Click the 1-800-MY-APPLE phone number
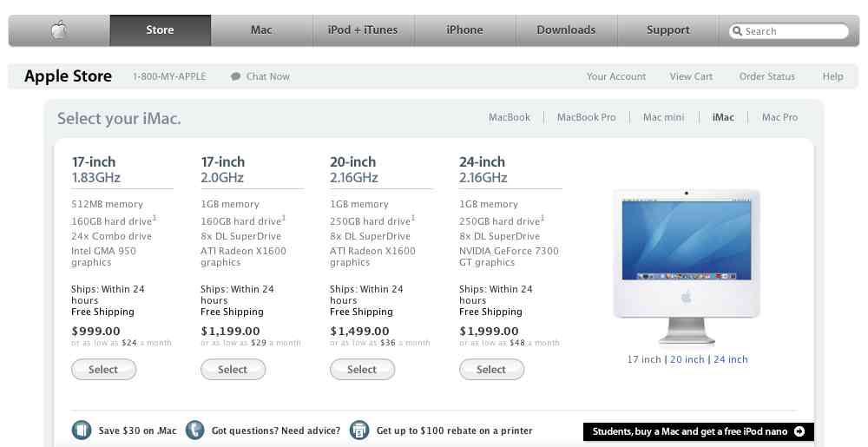Screen dimensions: 868x447 169,76
